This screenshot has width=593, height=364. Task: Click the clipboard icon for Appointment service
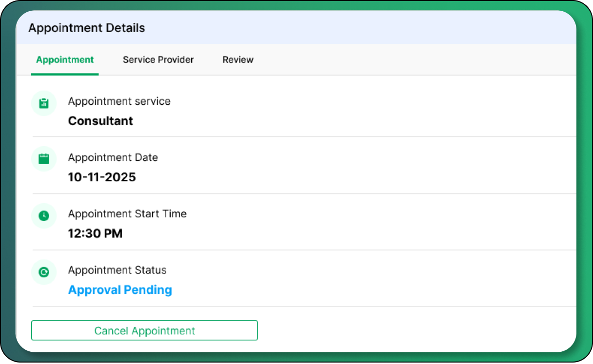(44, 103)
